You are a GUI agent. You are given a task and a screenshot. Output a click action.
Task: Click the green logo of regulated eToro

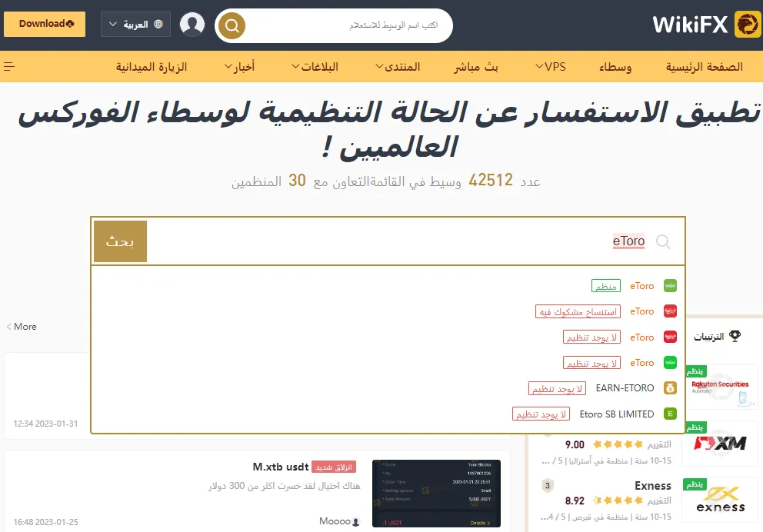[670, 286]
